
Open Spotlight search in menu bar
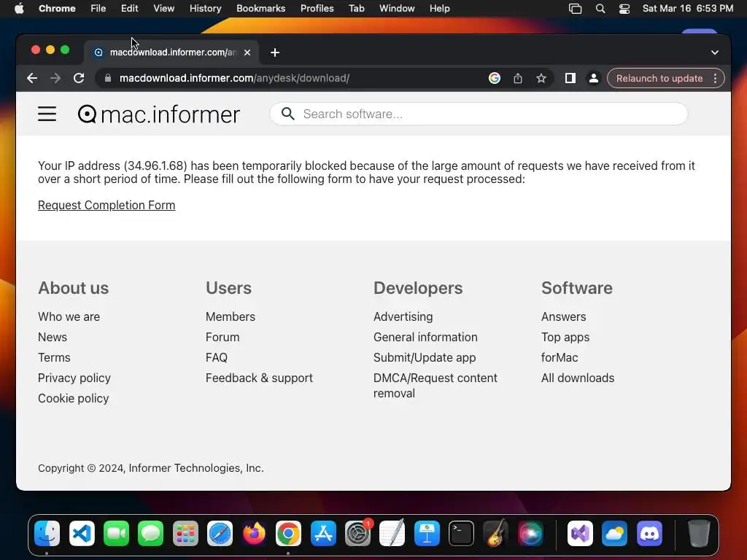[x=600, y=9]
